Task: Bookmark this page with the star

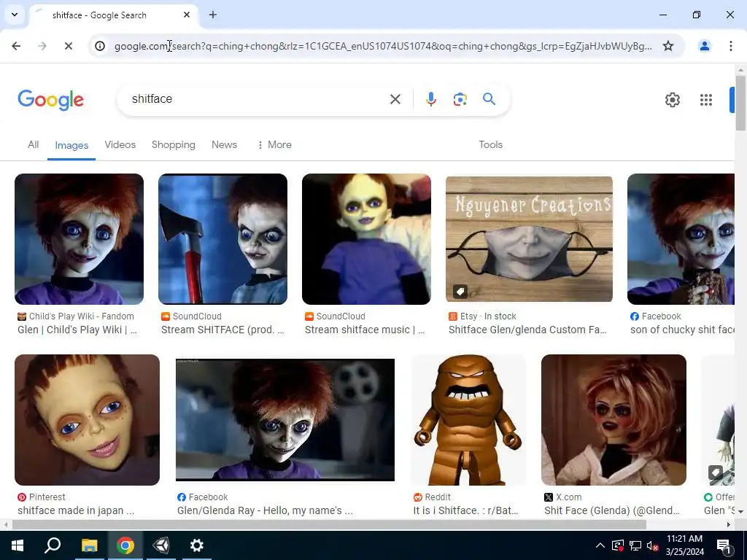Action: pos(668,46)
